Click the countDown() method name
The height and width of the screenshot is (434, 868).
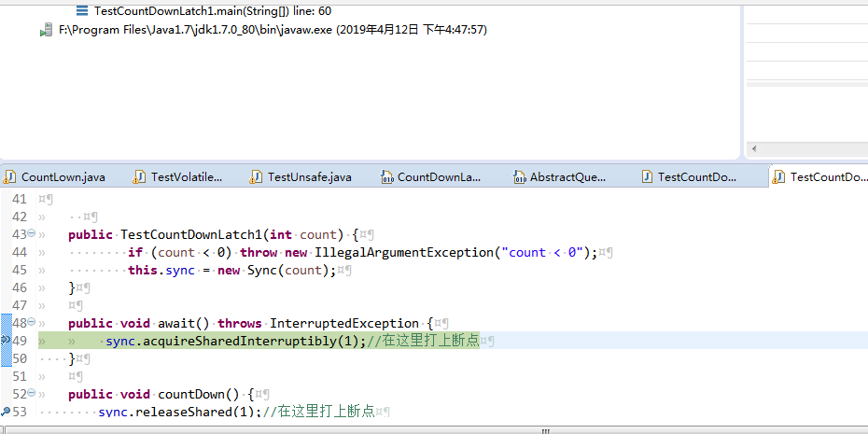tap(199, 394)
